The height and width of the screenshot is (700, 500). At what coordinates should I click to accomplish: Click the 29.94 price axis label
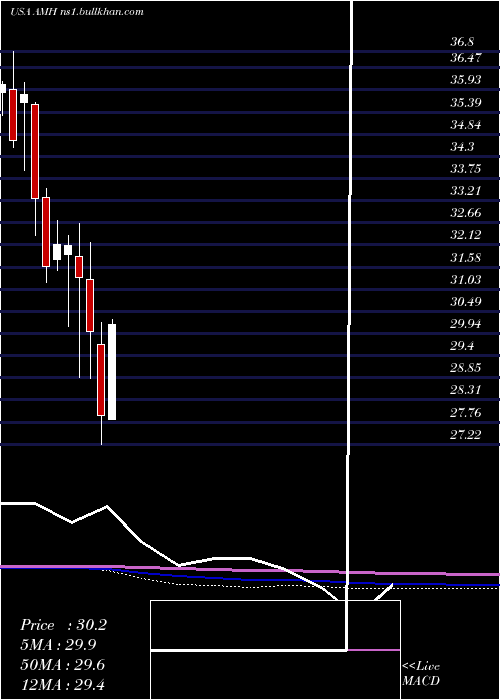[x=466, y=324]
